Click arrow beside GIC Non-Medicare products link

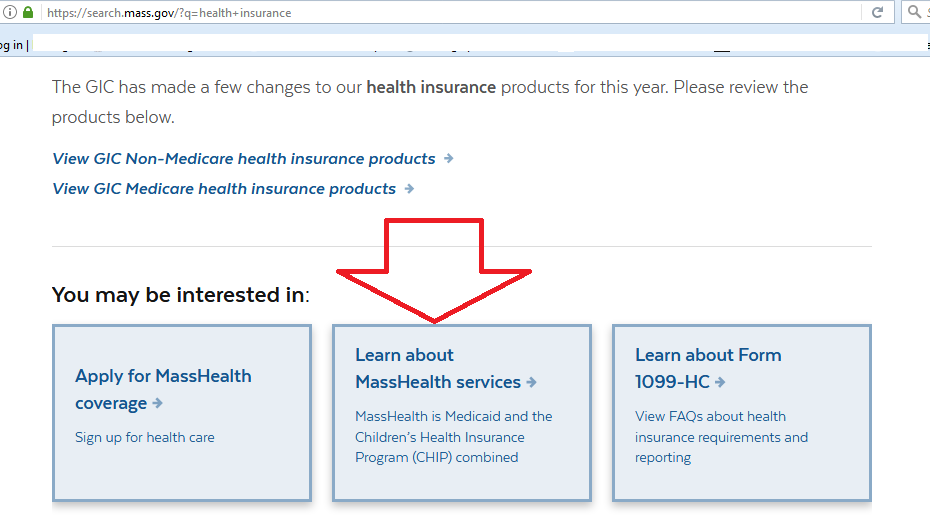click(x=449, y=158)
